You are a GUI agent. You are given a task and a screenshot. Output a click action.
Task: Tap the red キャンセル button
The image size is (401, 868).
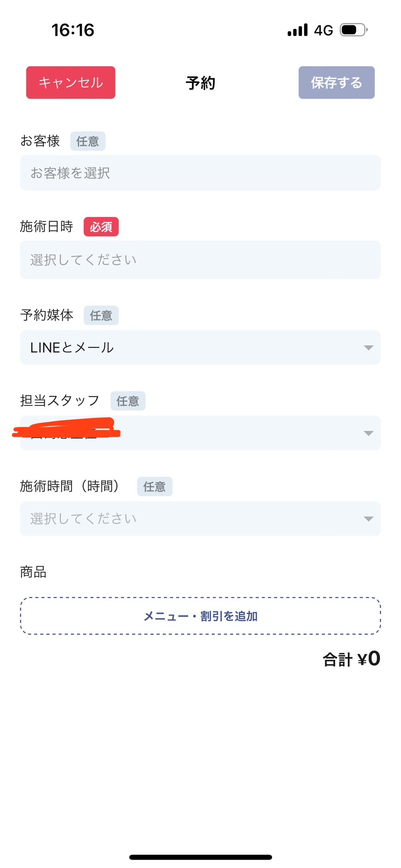click(71, 82)
